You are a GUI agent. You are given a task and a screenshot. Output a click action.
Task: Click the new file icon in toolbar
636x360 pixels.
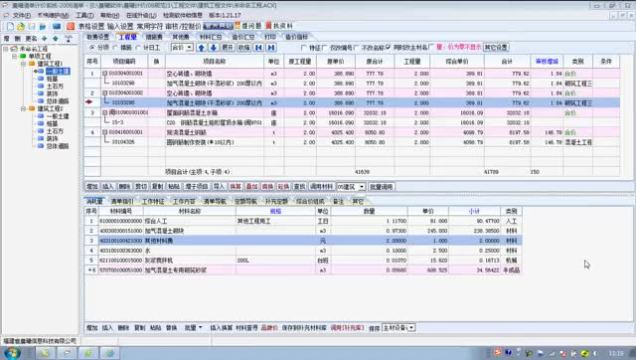[x=10, y=26]
